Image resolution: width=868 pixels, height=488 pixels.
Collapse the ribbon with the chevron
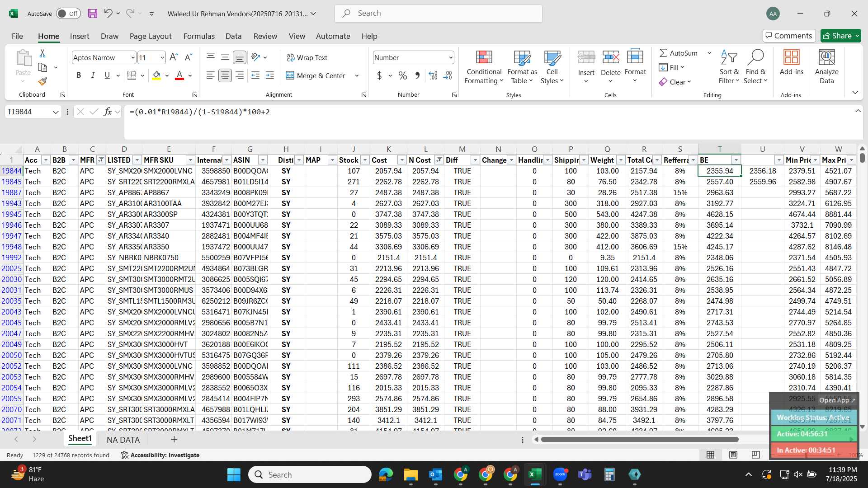[x=855, y=93]
